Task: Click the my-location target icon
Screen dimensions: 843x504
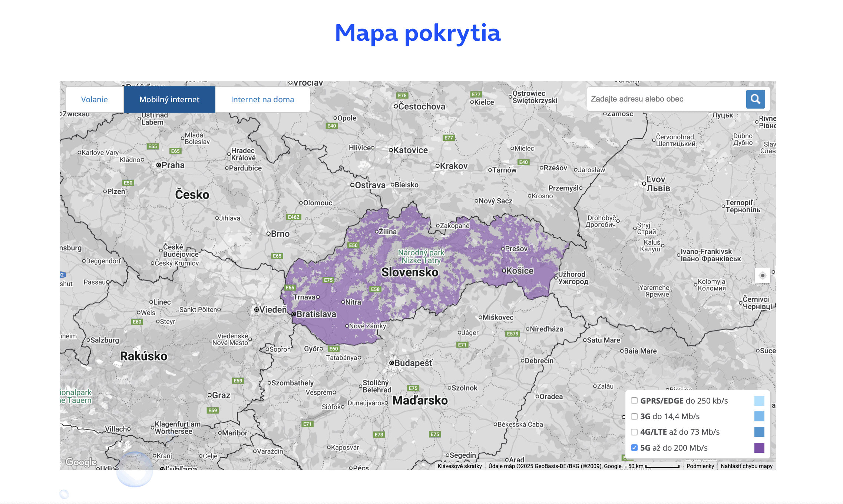Action: (x=762, y=275)
